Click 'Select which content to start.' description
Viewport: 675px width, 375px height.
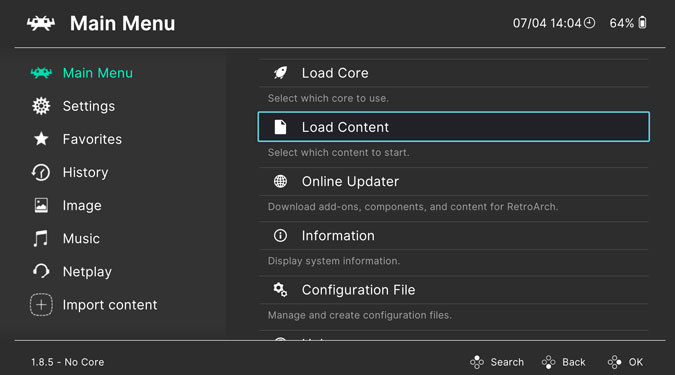(339, 152)
